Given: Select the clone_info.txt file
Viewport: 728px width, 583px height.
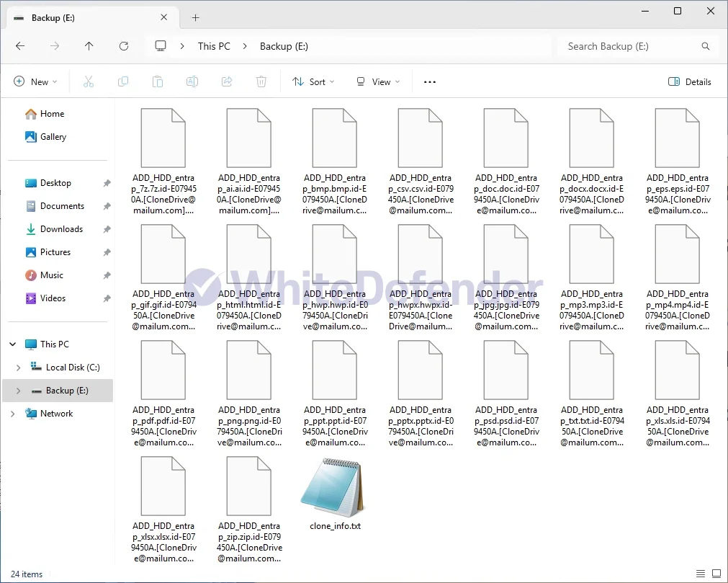Looking at the screenshot, I should tap(335, 494).
